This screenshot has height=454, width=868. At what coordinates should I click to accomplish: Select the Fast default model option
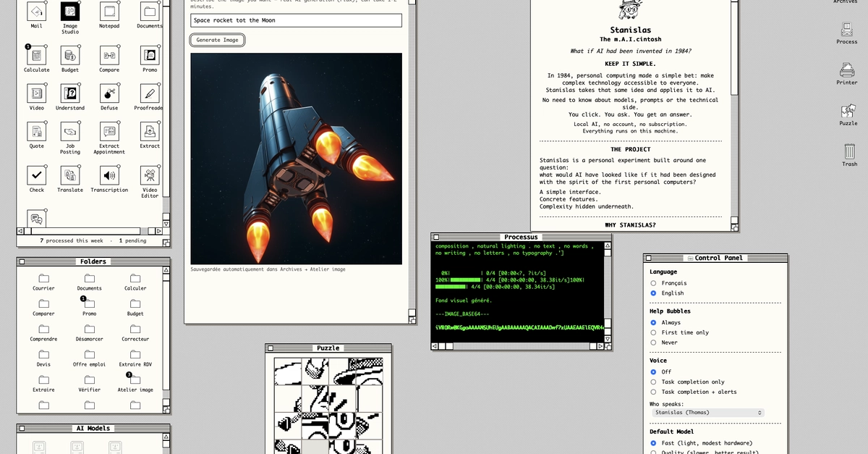pyautogui.click(x=654, y=442)
